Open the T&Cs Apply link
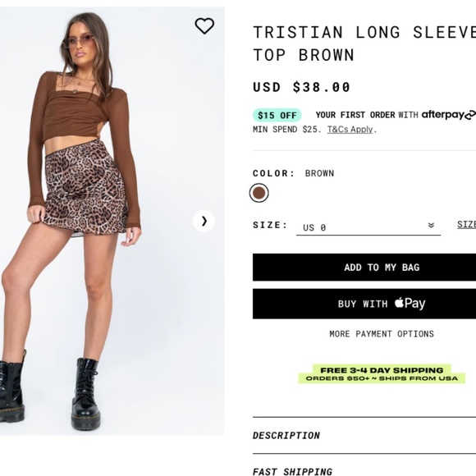 pos(350,130)
